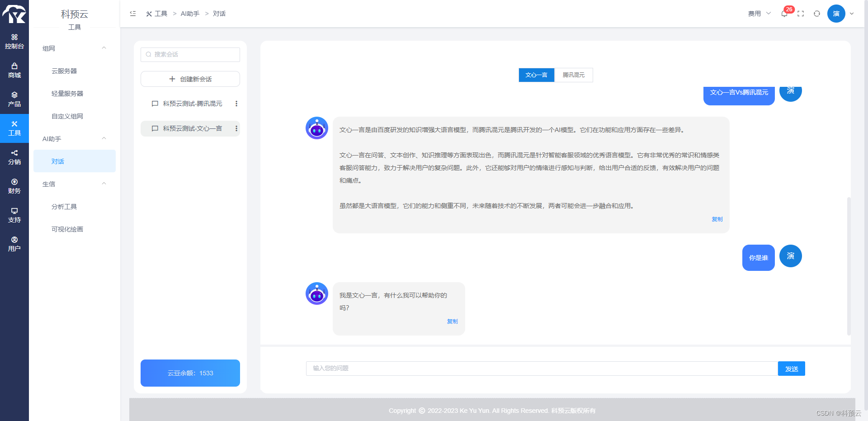The height and width of the screenshot is (421, 868).
Task: Copy the long comparison reply via 复制
Action: pyautogui.click(x=717, y=219)
